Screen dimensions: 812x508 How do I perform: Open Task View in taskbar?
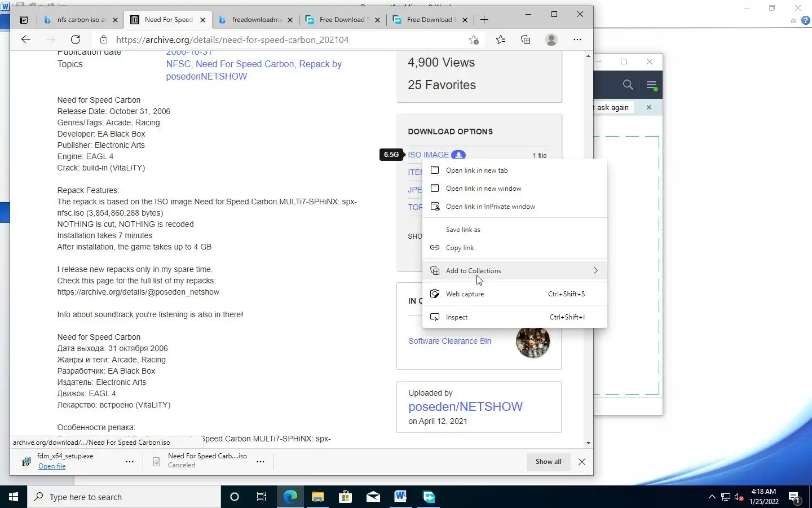[262, 497]
